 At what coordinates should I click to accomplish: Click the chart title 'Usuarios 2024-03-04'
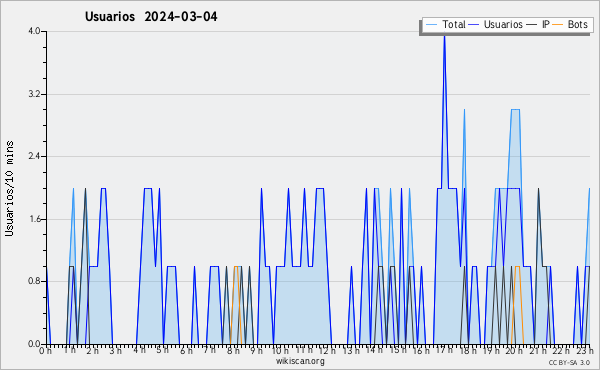(151, 17)
